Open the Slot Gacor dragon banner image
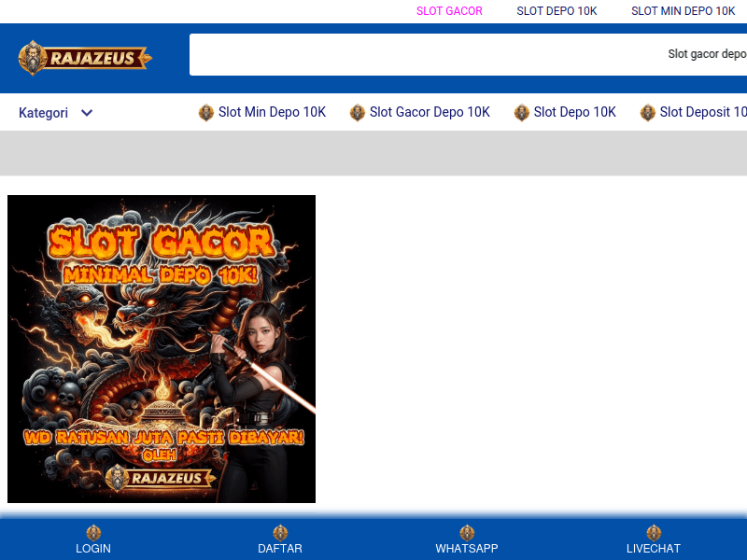The width and height of the screenshot is (747, 560). [x=162, y=349]
